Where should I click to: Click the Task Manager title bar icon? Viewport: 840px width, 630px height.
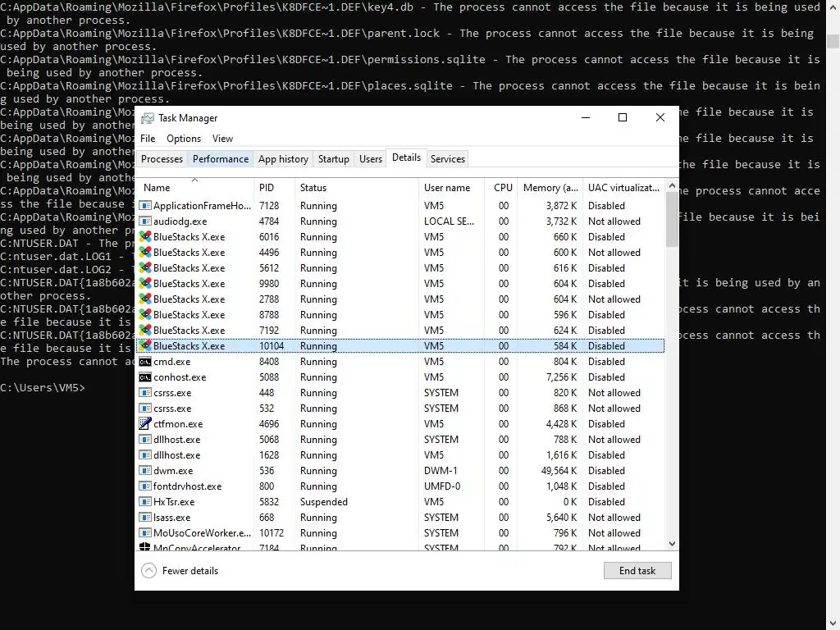pos(148,118)
